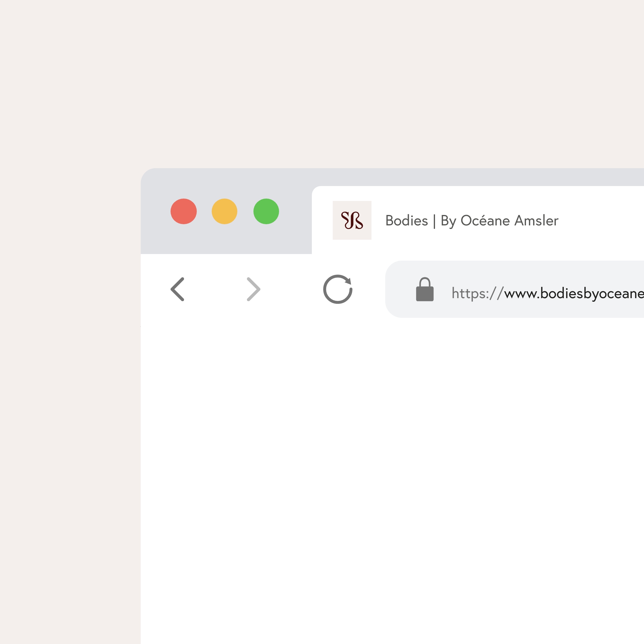This screenshot has width=644, height=644.
Task: Click toolbar space between back and forward arrows
Action: pyautogui.click(x=215, y=289)
